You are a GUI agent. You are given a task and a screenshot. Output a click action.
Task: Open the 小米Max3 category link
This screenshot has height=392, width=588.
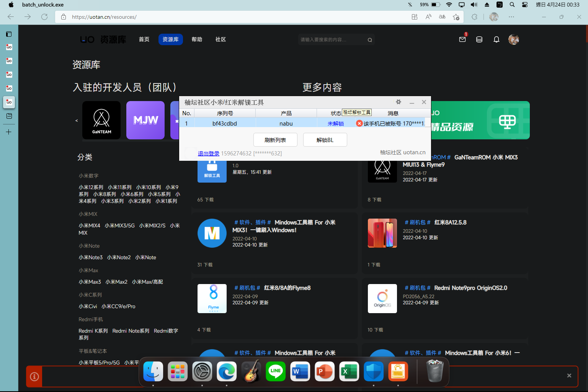(x=90, y=282)
